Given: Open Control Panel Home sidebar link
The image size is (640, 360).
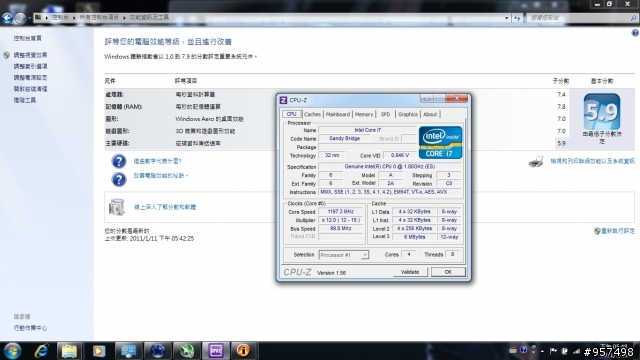Looking at the screenshot, I should click(27, 38).
